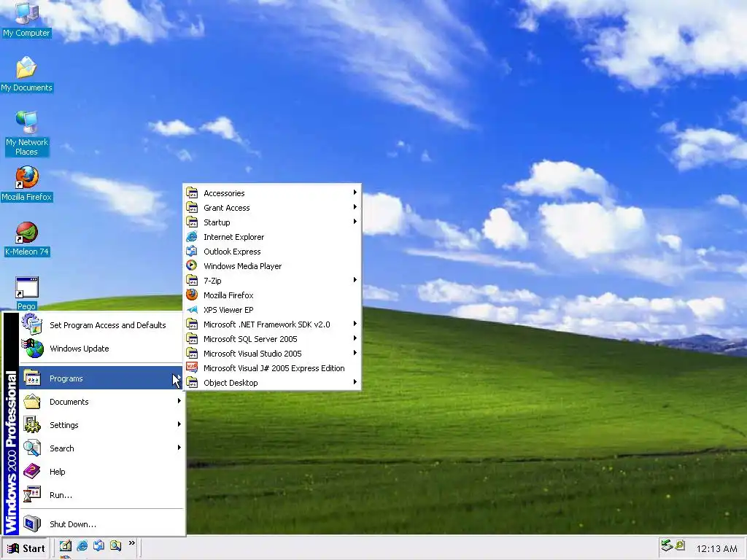Expand Microsoft .NET Framework SDK v2.0 arrow

click(x=355, y=324)
